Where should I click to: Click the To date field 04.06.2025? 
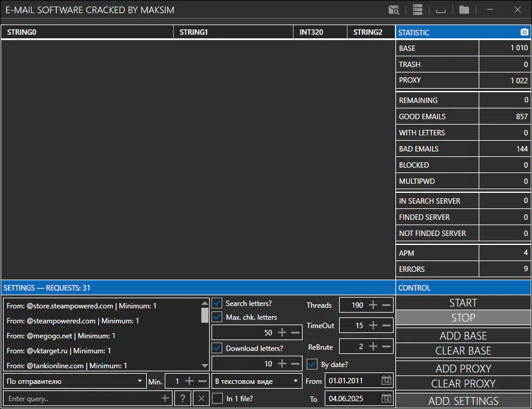[359, 398]
